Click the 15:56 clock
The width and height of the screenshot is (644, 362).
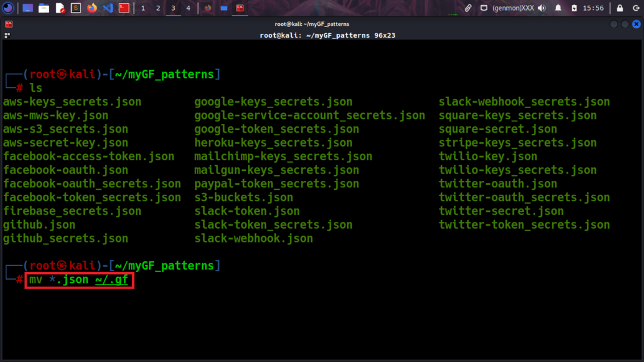click(x=593, y=8)
